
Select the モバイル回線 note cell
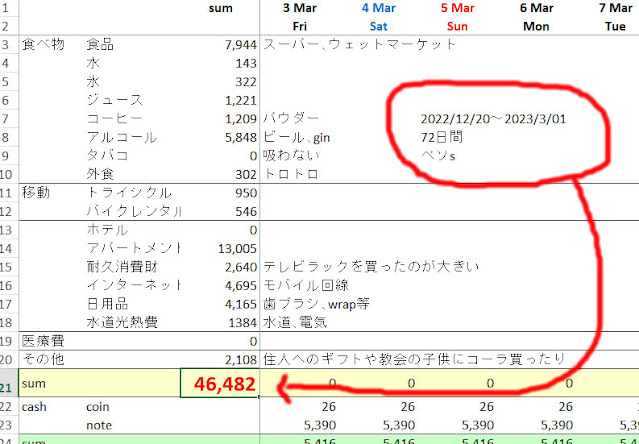pyautogui.click(x=306, y=286)
